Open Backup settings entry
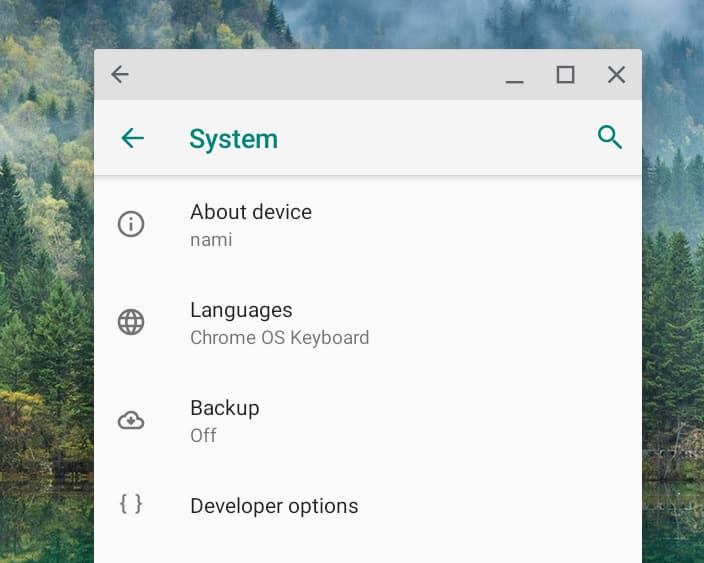 (x=368, y=421)
